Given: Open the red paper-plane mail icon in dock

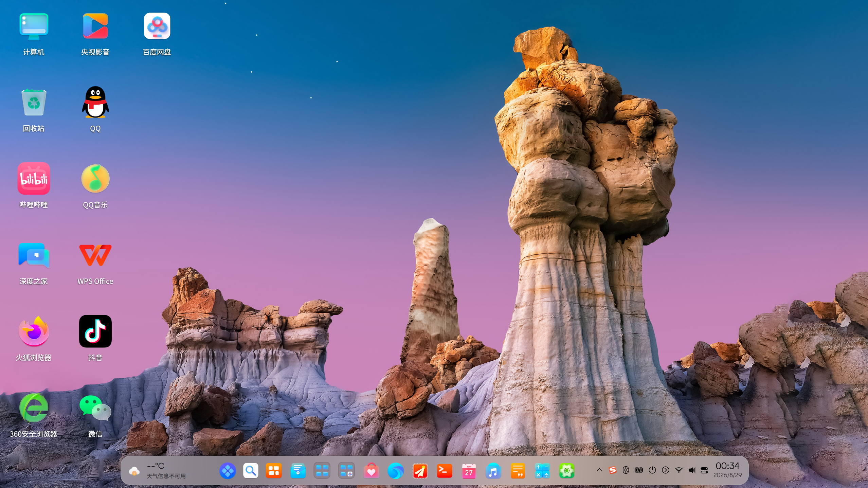Looking at the screenshot, I should coord(420,471).
